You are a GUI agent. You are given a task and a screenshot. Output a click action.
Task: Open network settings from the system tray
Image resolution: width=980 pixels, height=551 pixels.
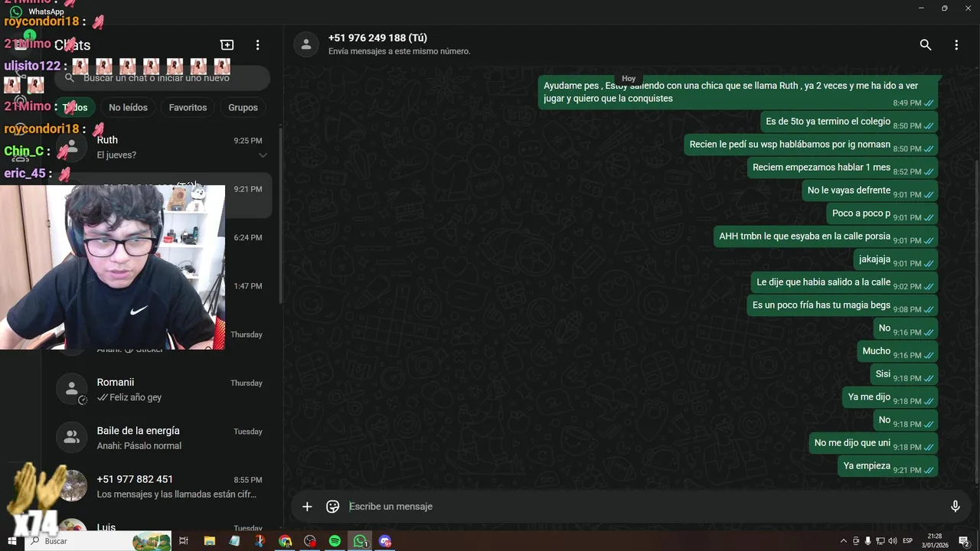click(880, 541)
